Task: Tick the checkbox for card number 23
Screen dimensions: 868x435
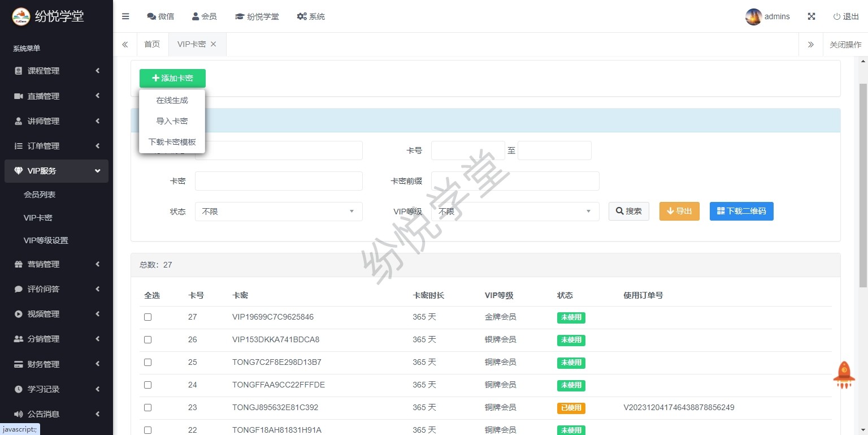Action: (x=147, y=408)
